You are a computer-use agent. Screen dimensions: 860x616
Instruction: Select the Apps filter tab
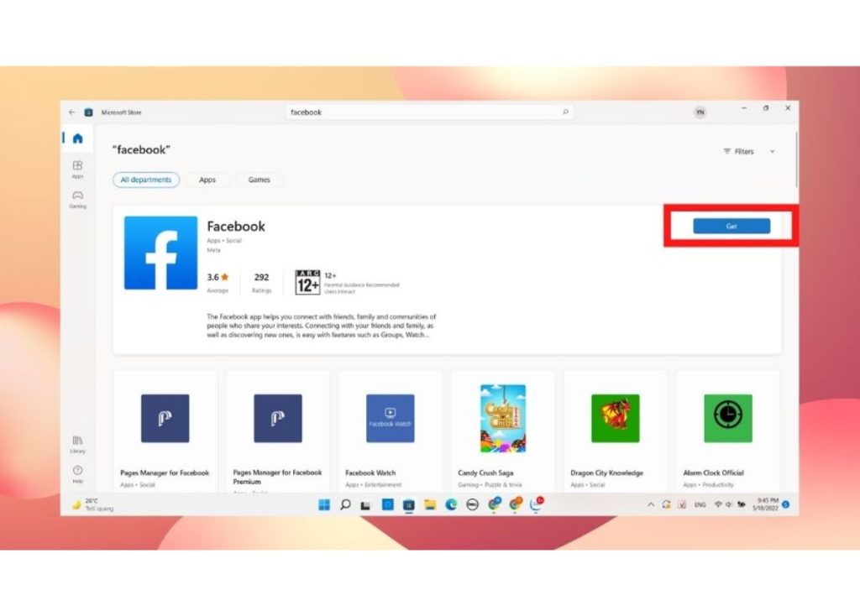coord(207,180)
